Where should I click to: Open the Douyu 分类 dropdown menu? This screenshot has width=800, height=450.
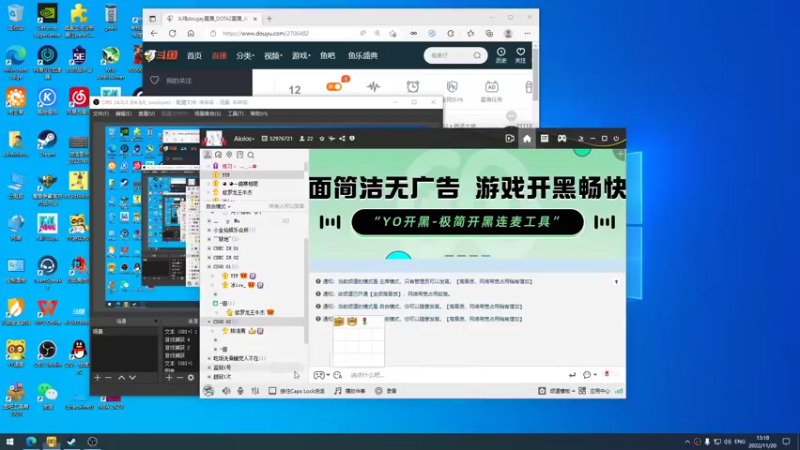click(245, 56)
